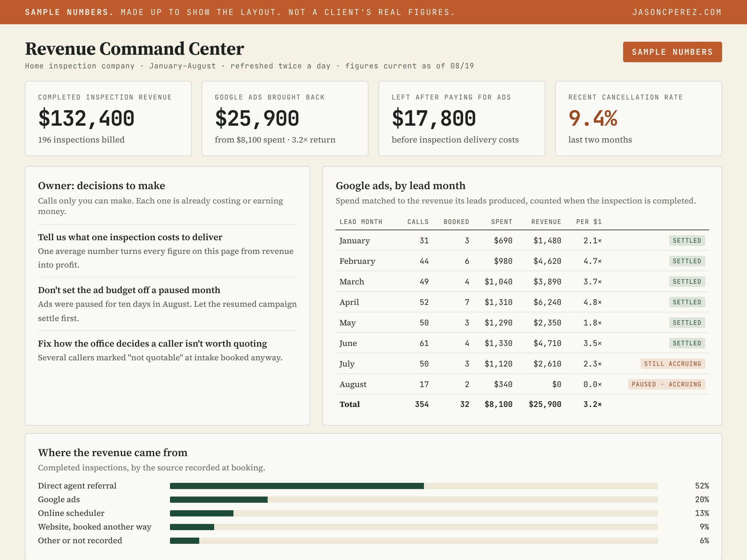Click the 9.4% cancellation rate
Image resolution: width=747 pixels, height=560 pixels.
click(593, 119)
